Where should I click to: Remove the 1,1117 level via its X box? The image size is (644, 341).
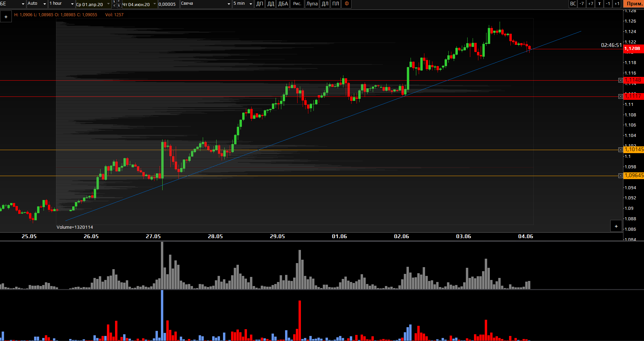pos(621,96)
